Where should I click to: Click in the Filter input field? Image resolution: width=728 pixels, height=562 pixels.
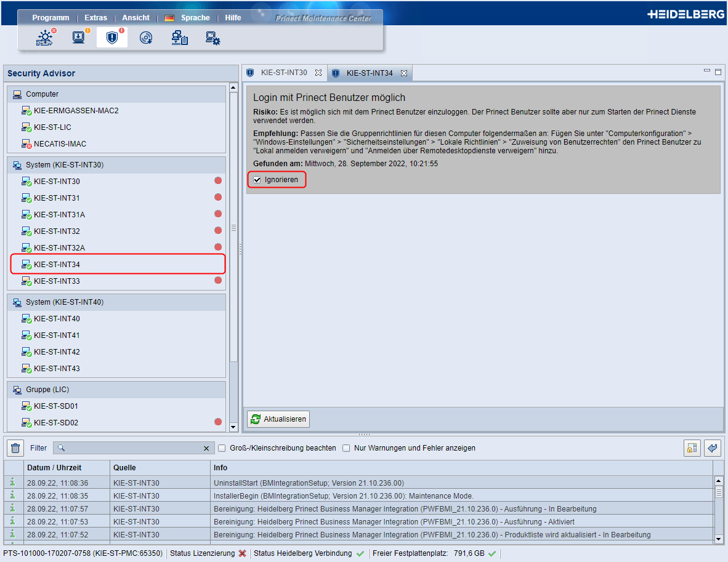134,448
